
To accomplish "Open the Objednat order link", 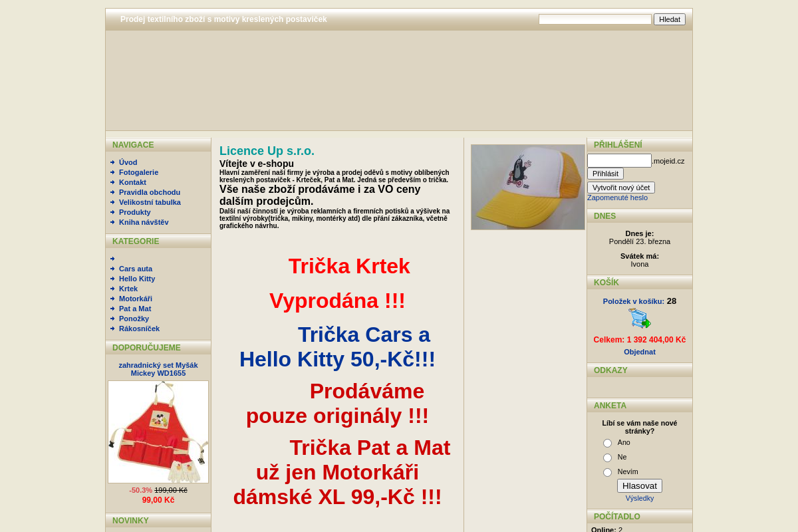I will [x=640, y=352].
